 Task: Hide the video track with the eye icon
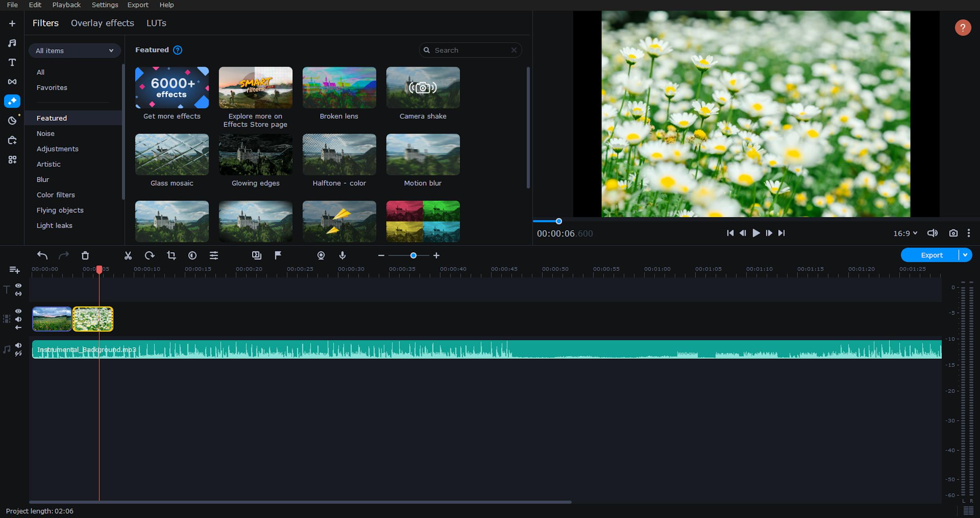(x=19, y=311)
